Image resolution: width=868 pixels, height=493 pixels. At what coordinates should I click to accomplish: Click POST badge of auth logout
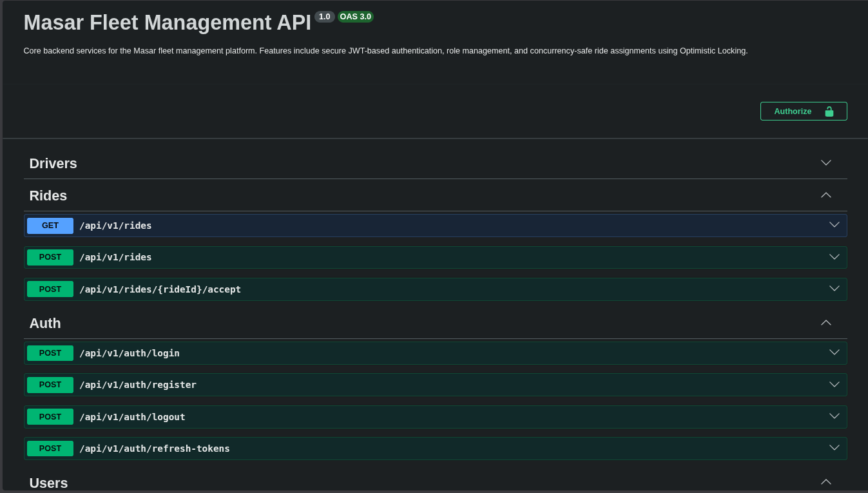point(50,417)
